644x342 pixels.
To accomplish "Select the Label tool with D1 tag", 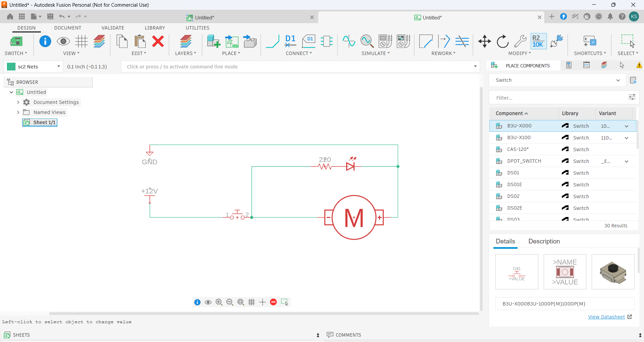I will [309, 41].
